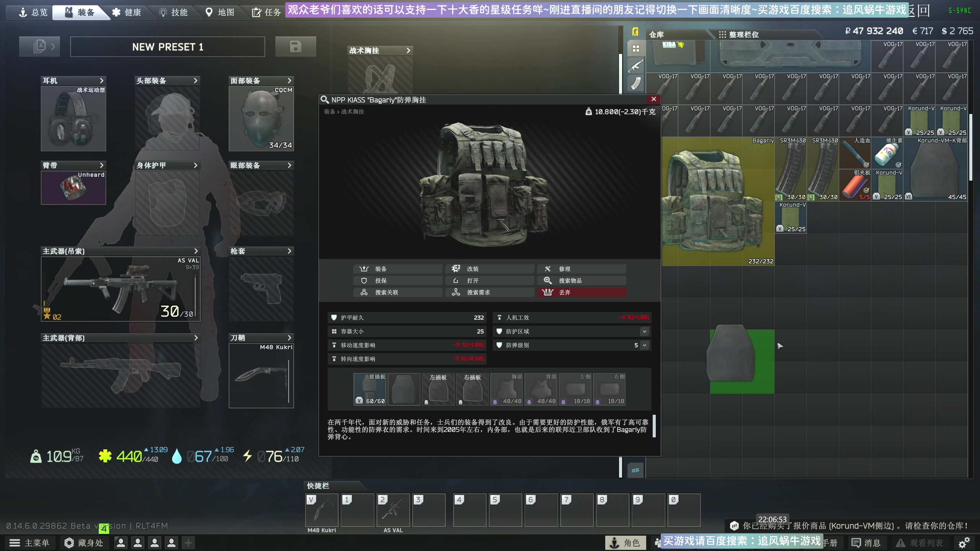The height and width of the screenshot is (551, 980).
Task: Switch to the 技能 skills tab
Action: point(174,12)
